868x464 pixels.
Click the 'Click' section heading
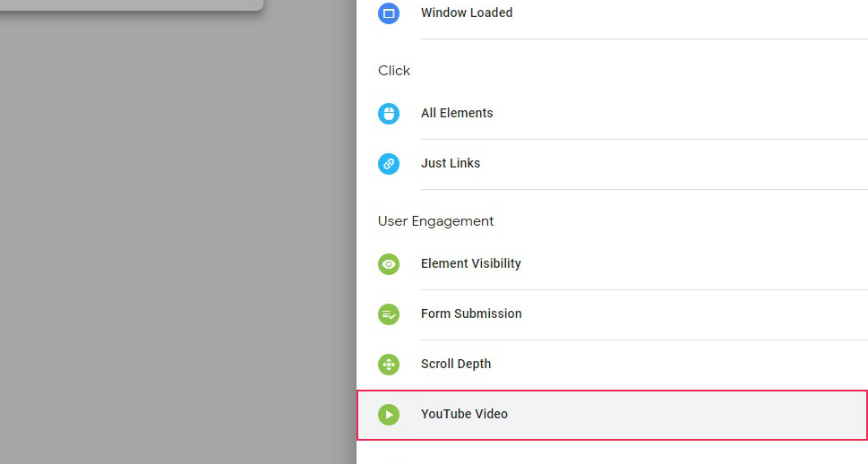(x=393, y=71)
